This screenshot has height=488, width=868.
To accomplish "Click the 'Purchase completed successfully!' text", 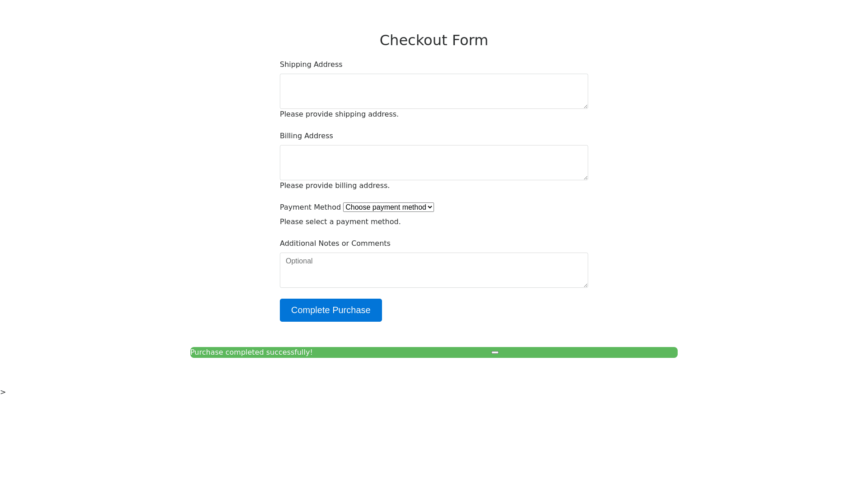I will 251,352.
